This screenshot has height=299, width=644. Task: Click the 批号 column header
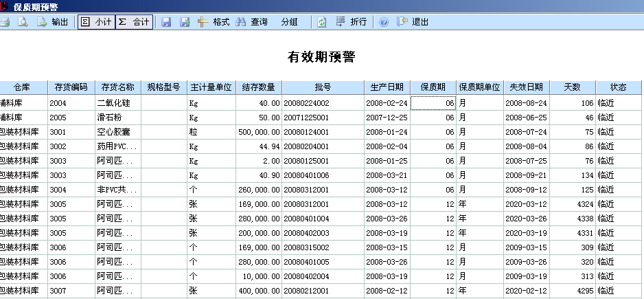point(323,87)
